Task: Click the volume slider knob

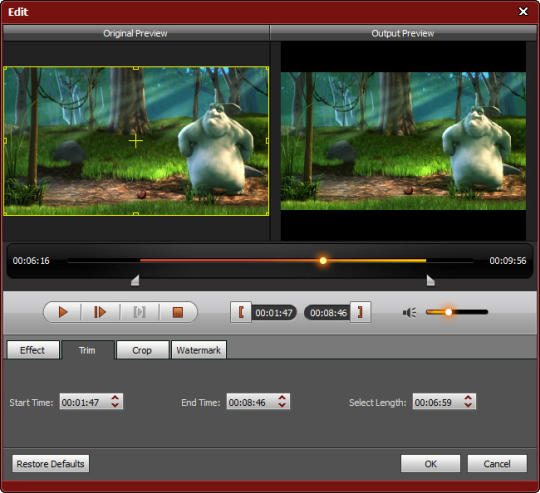Action: [x=448, y=312]
